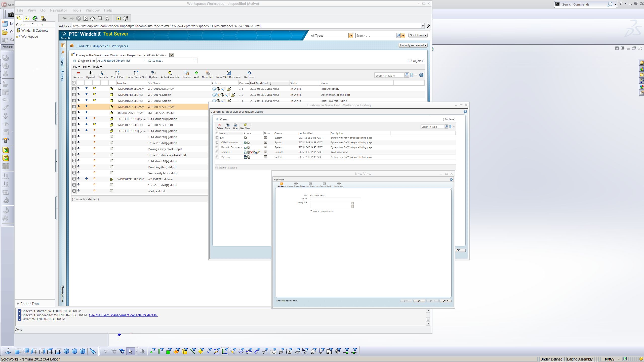Open the All Types dropdown
Image resolution: width=644 pixels, height=362 pixels.
[x=351, y=35]
